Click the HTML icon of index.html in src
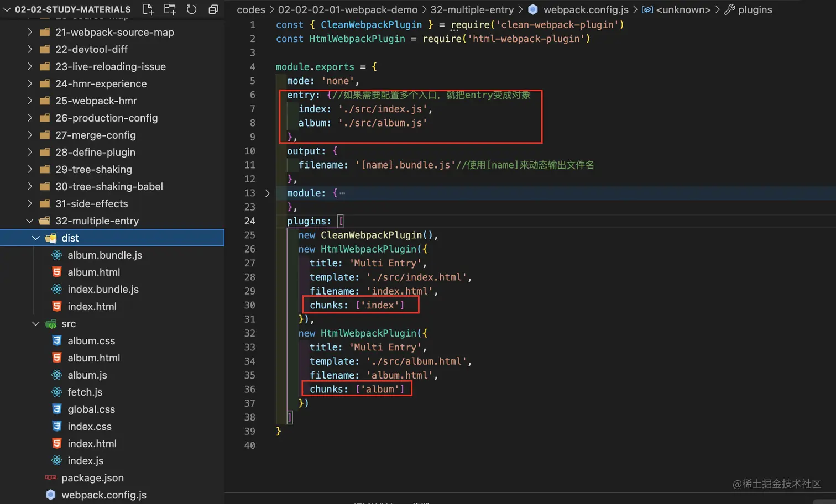Screen dimensions: 836x504 (56, 443)
